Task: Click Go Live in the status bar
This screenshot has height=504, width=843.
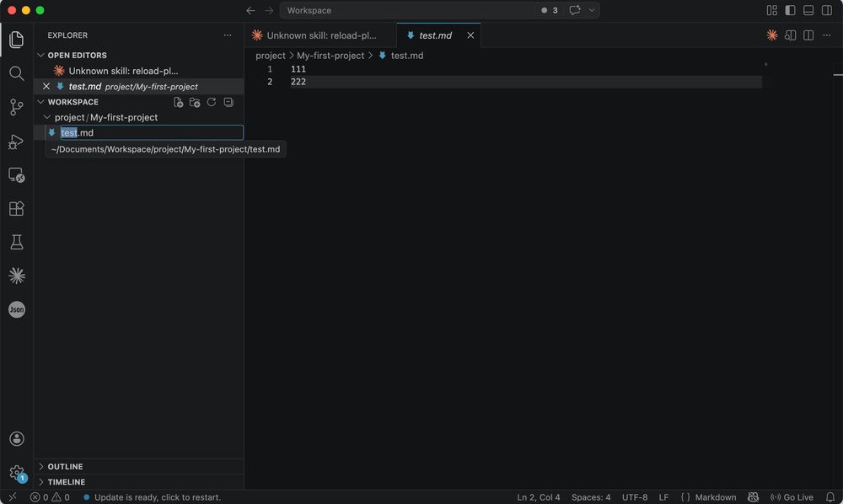Action: [x=792, y=497]
